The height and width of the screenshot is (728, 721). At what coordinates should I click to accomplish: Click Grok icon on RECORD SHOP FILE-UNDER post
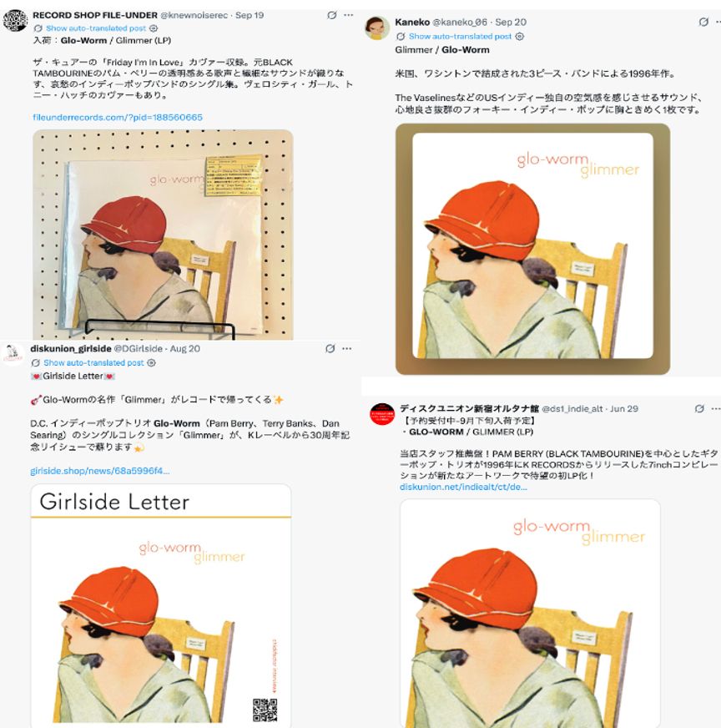tap(332, 15)
